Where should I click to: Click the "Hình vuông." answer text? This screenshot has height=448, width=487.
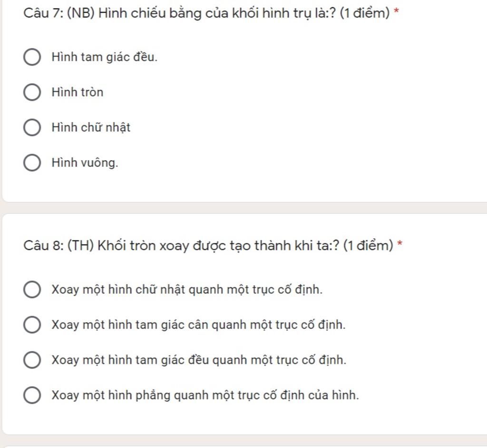tap(85, 163)
